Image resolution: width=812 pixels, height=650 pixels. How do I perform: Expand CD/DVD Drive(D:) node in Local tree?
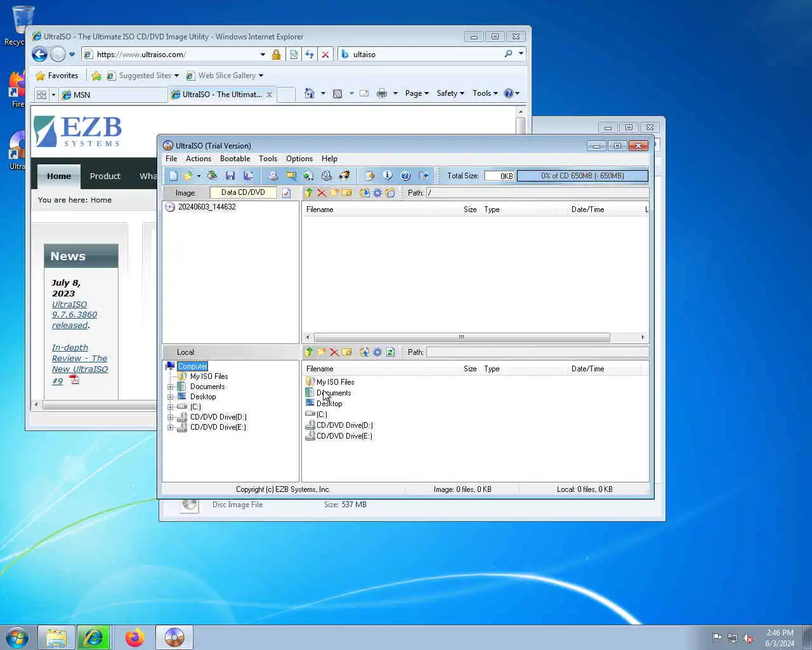[170, 417]
